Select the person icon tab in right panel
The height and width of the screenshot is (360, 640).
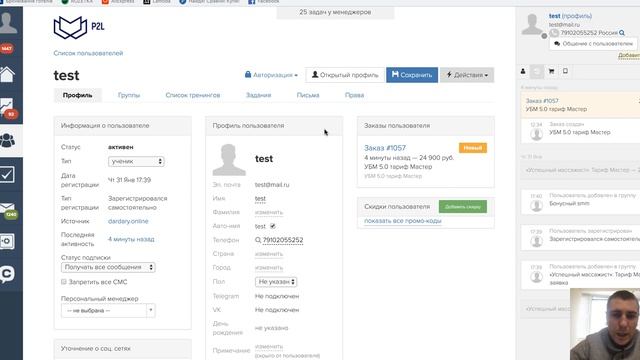point(523,71)
